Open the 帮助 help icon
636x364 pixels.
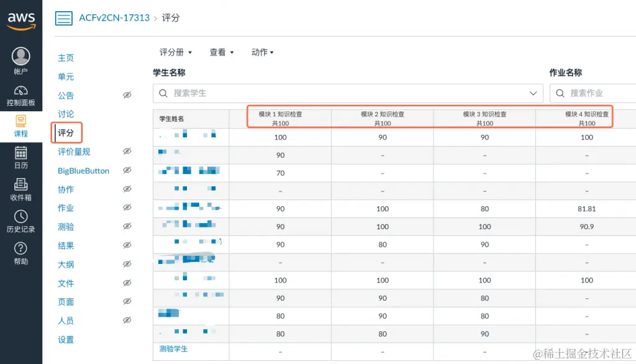tap(20, 248)
